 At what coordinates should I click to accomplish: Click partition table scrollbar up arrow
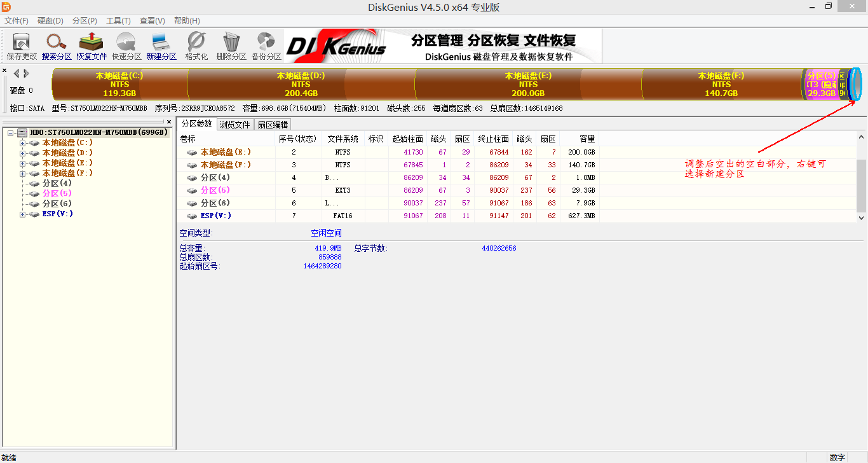pyautogui.click(x=862, y=137)
